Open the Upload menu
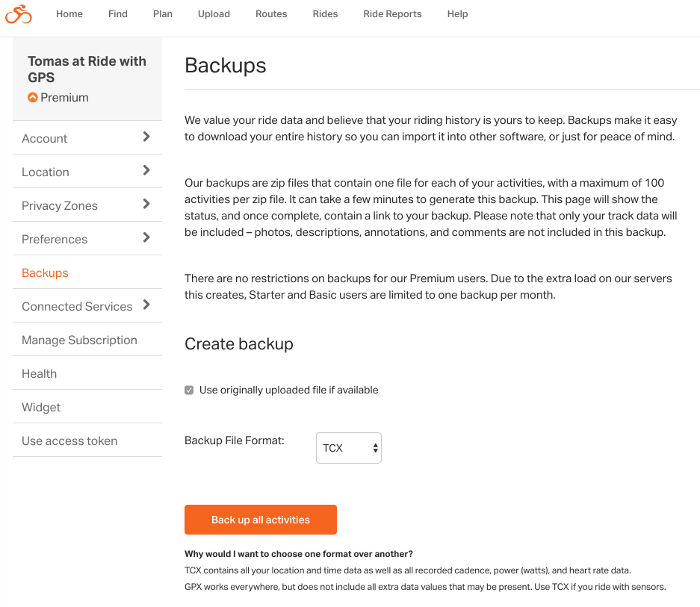Screen dimensions: 700x607 pos(214,14)
